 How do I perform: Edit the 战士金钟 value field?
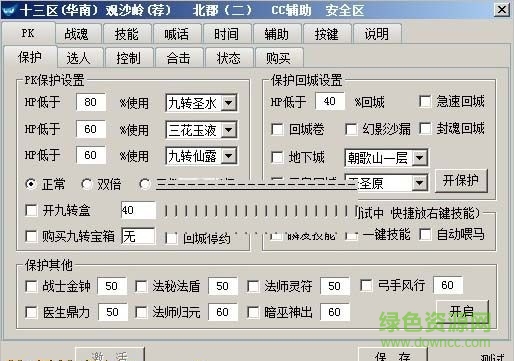112,286
